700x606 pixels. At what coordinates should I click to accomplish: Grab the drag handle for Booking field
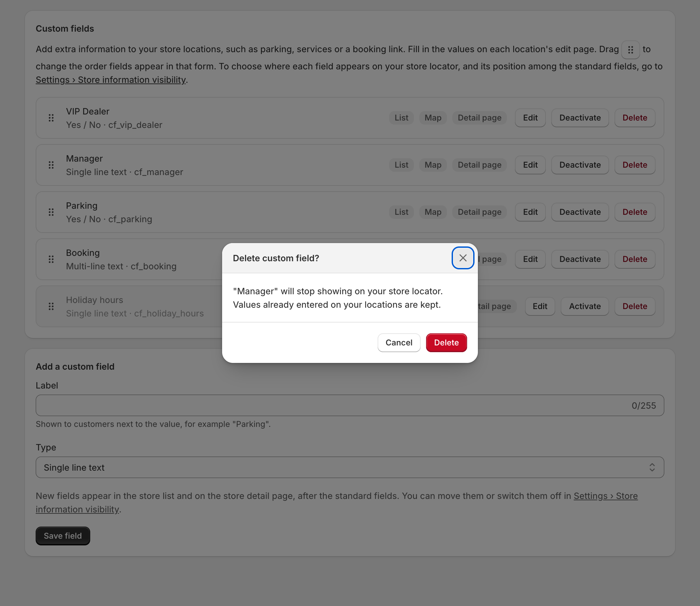tap(51, 259)
